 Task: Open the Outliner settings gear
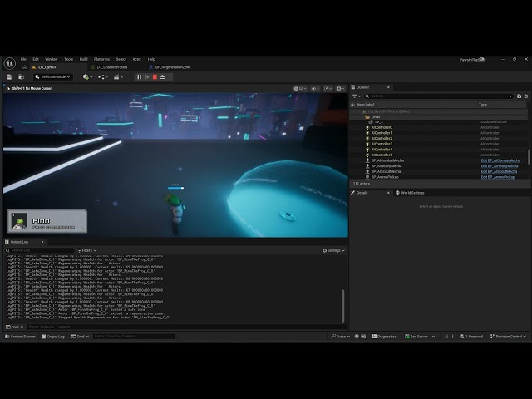526,96
